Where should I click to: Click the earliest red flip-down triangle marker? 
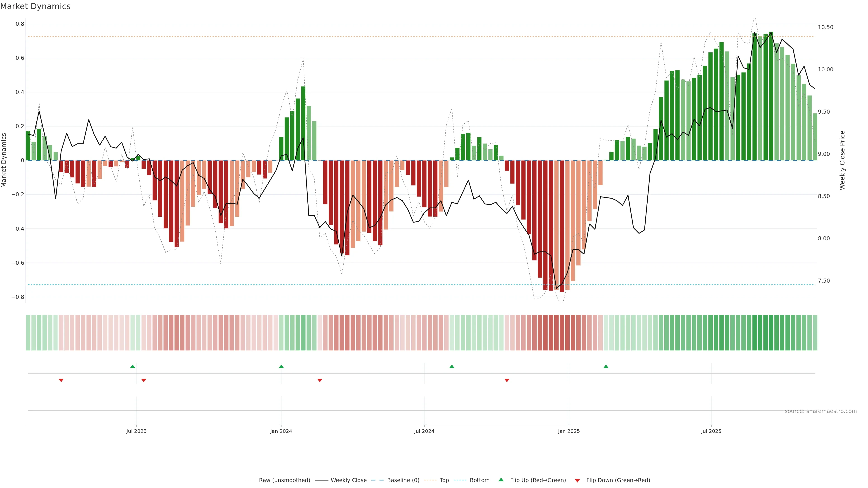point(61,380)
